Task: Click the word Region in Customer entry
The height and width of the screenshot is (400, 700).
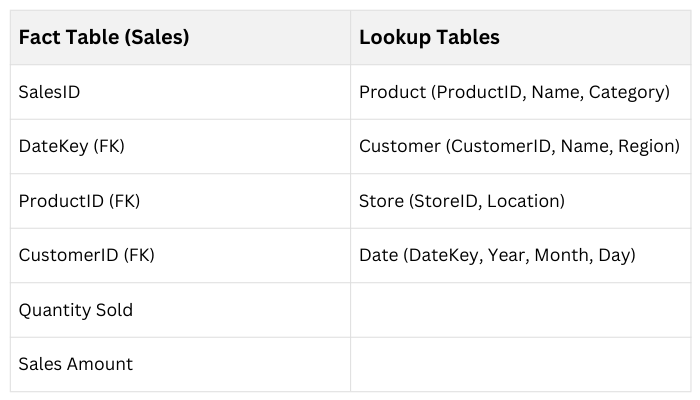Action: coord(647,147)
